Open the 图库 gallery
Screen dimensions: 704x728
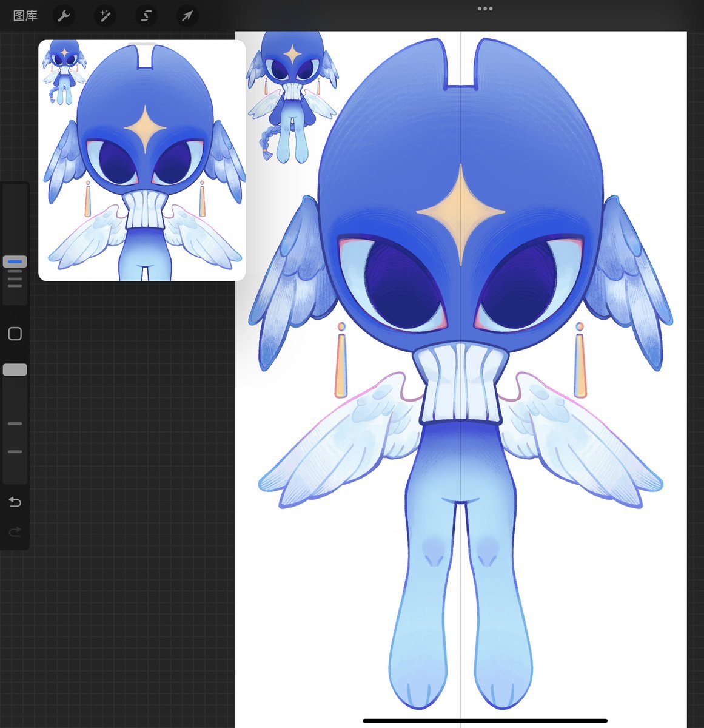25,16
